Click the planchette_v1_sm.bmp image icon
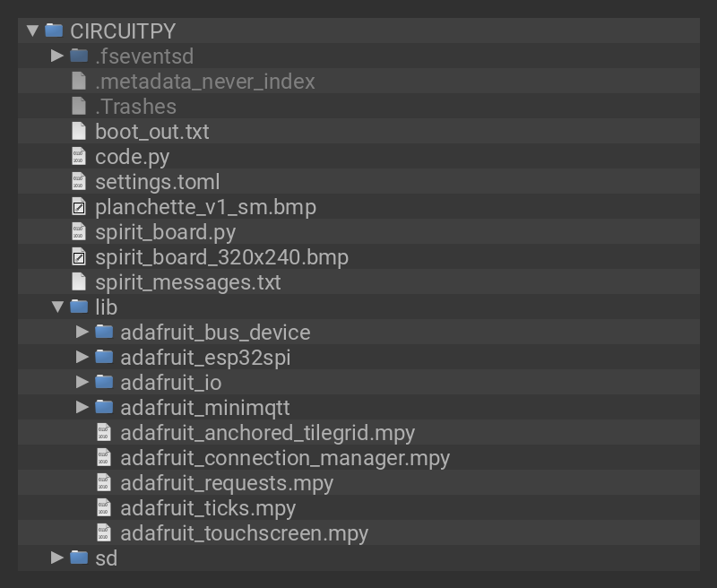 pos(79,207)
